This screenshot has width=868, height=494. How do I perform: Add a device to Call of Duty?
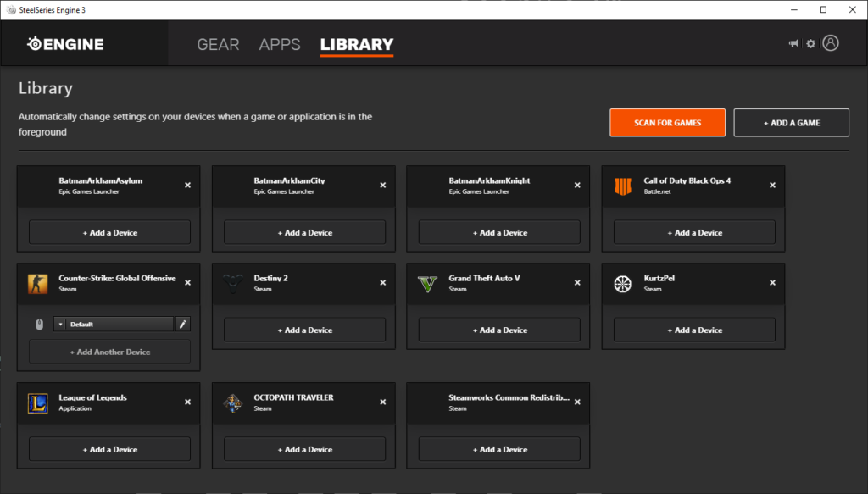(694, 232)
